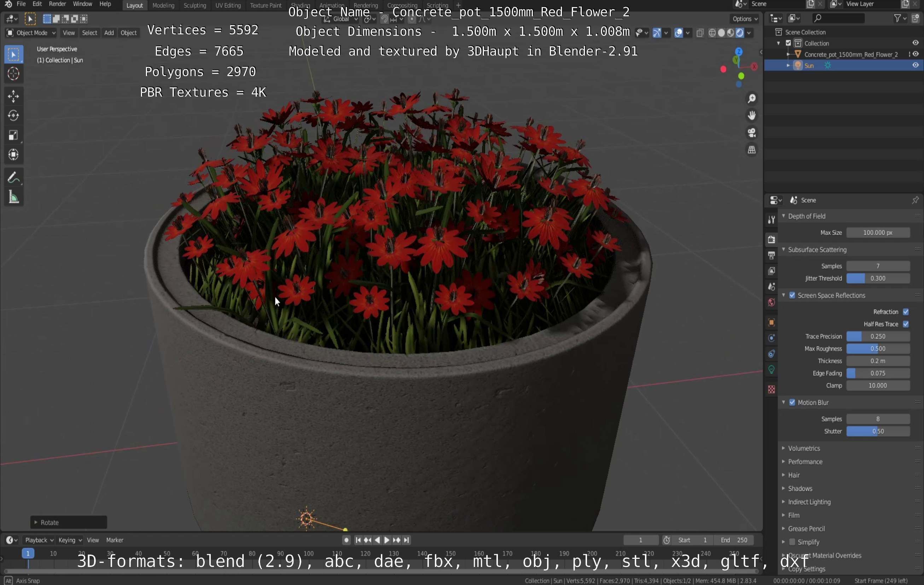Toggle viewport gizmos button
Image resolution: width=924 pixels, height=585 pixels.
657,33
